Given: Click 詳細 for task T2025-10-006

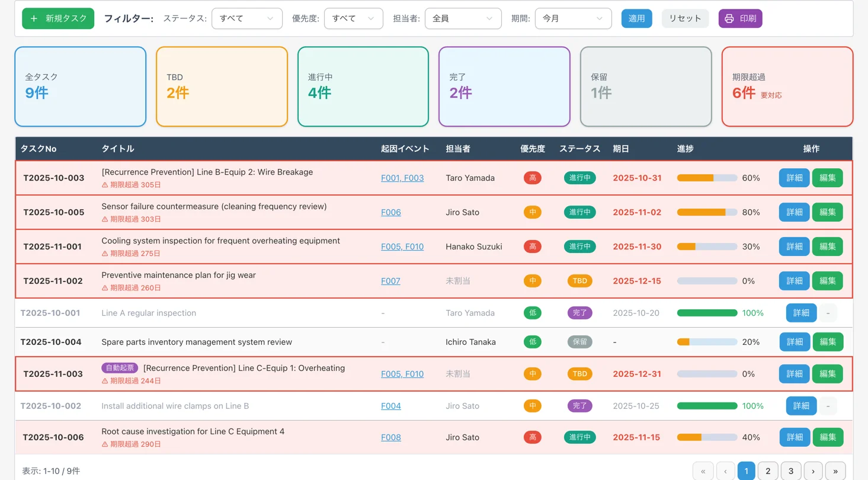Looking at the screenshot, I should [795, 437].
